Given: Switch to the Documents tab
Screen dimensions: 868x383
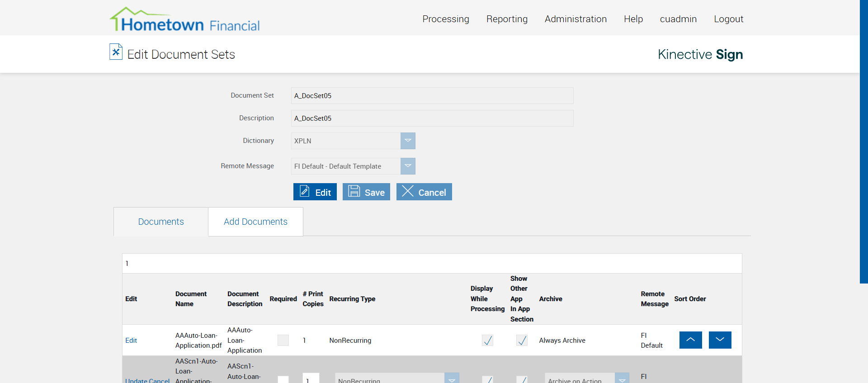Looking at the screenshot, I should (x=161, y=222).
